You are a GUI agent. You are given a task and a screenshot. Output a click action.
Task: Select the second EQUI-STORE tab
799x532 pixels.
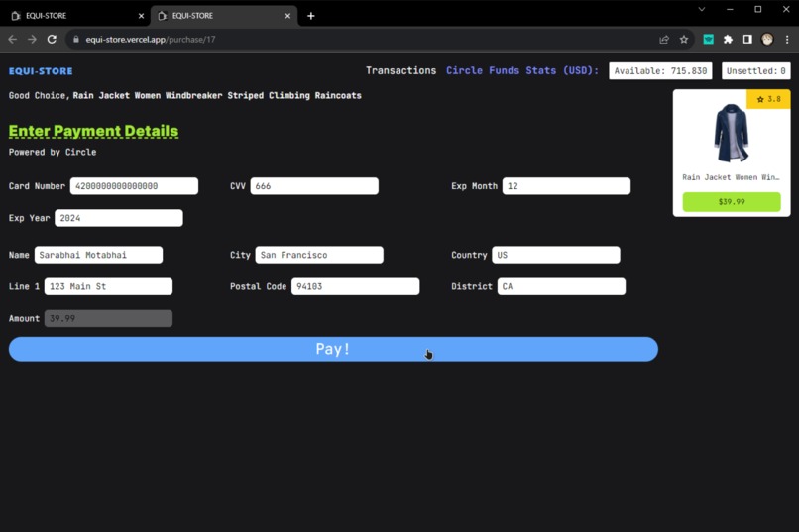coord(224,16)
